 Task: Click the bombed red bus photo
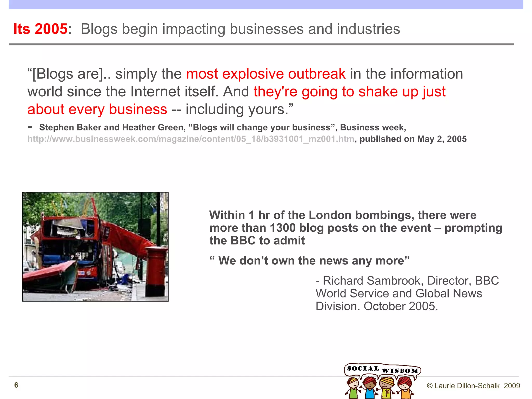pos(95,247)
